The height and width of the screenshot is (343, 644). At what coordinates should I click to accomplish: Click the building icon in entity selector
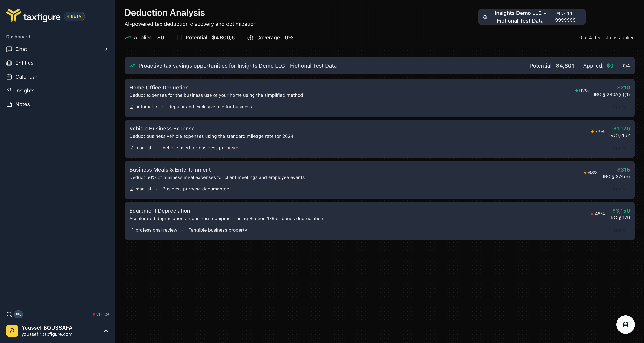[485, 17]
